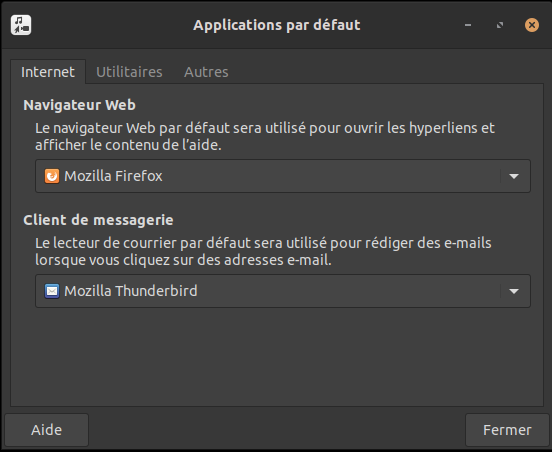Expand the web browser dropdown arrow
The height and width of the screenshot is (452, 552).
514,176
